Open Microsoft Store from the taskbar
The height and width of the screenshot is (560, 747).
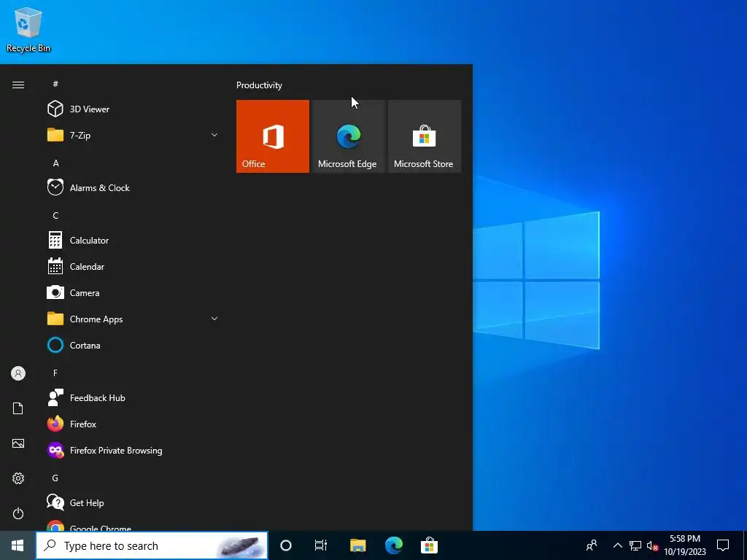click(x=429, y=545)
